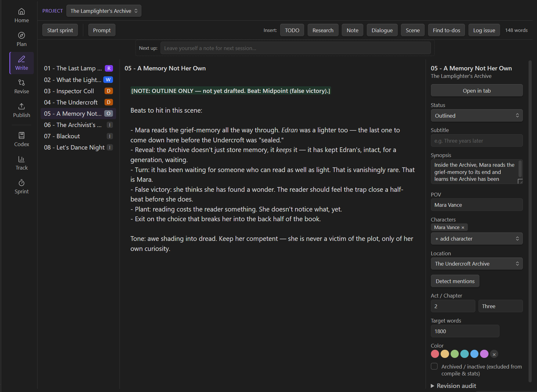Focus the Target words field
Image resolution: width=537 pixels, height=392 pixels.
(465, 331)
